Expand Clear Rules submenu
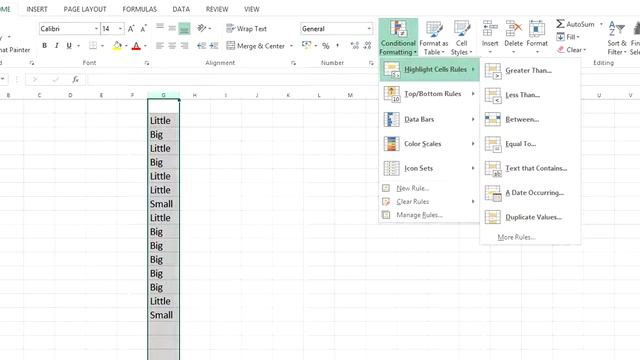640x360 pixels. tap(429, 202)
